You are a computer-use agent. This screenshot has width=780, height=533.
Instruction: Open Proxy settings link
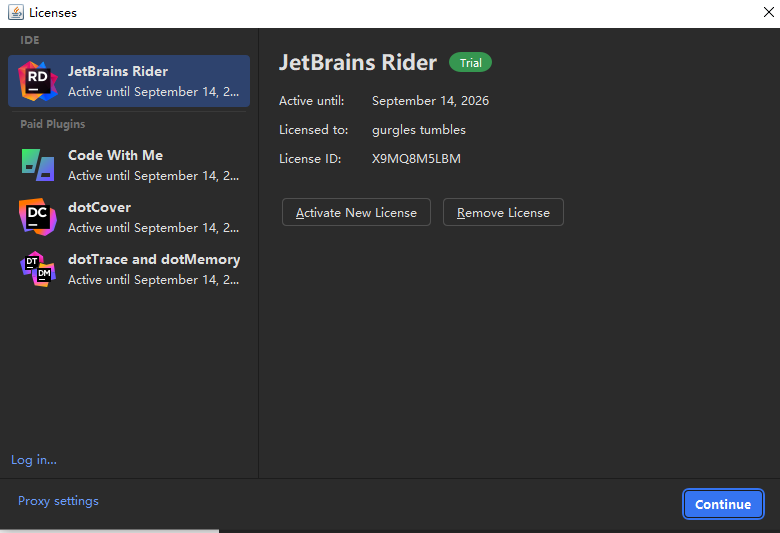(58, 501)
